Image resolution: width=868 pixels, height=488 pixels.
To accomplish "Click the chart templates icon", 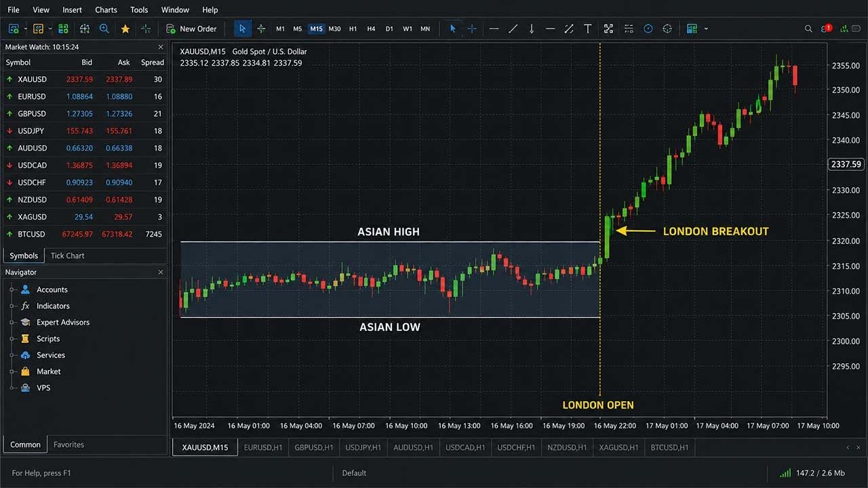I will tap(692, 28).
